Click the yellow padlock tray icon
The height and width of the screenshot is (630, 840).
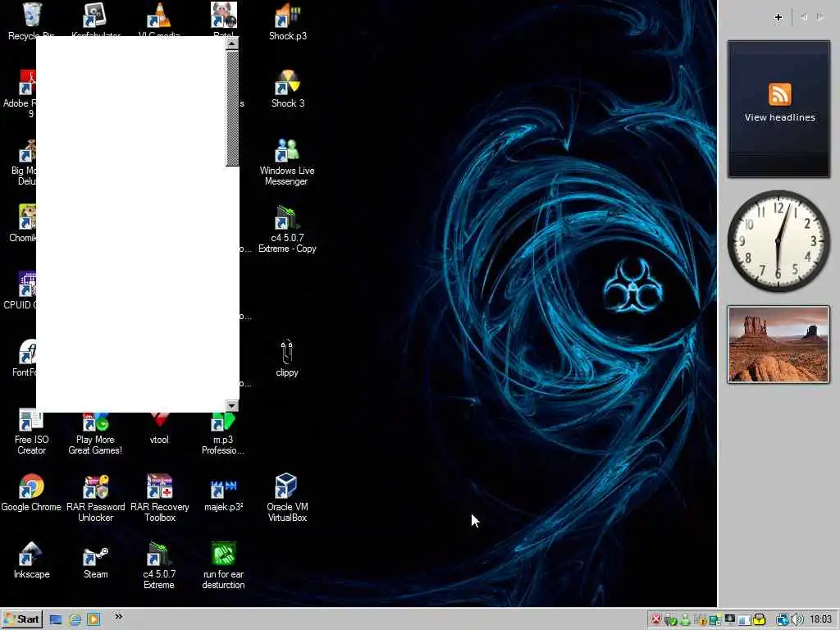click(759, 620)
